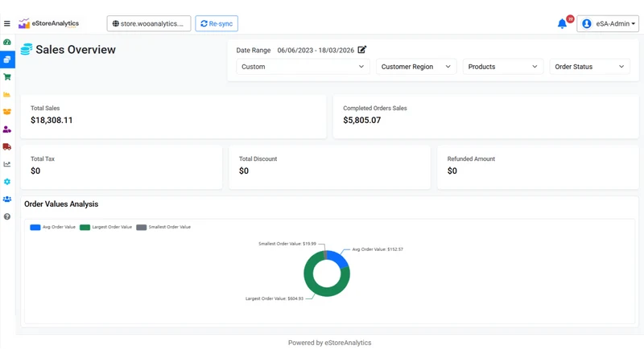This screenshot has width=644, height=362.
Task: Click the Smallest Order Value: $19.99 label
Action: (x=287, y=244)
